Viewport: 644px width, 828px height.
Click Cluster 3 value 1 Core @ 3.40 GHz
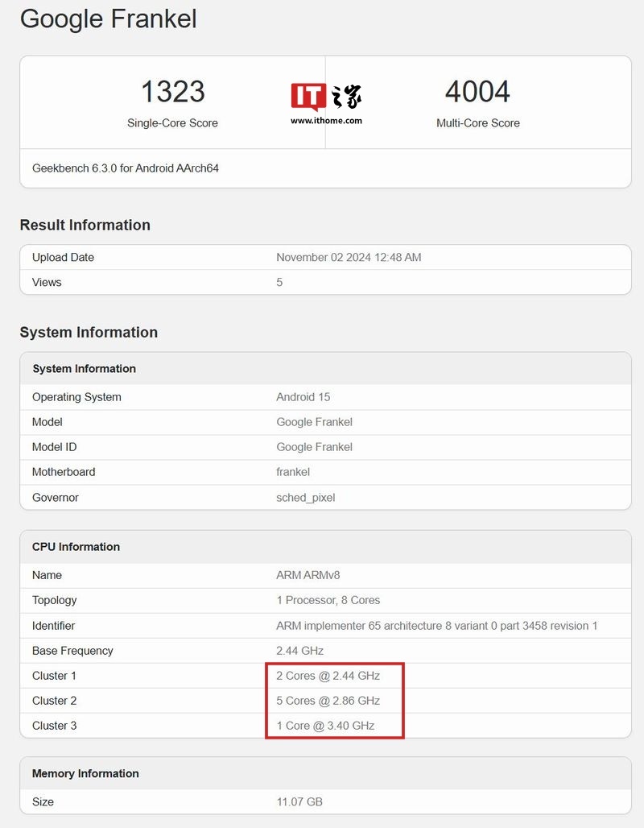click(x=325, y=726)
